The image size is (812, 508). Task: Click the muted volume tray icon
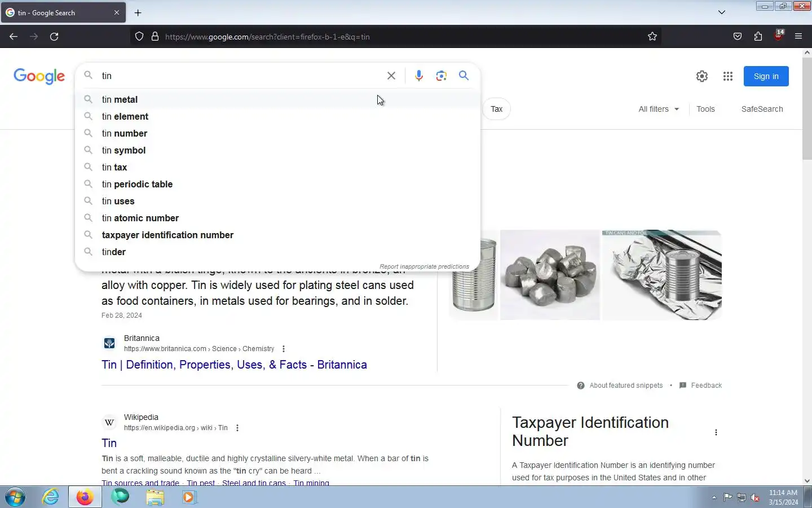point(755,497)
